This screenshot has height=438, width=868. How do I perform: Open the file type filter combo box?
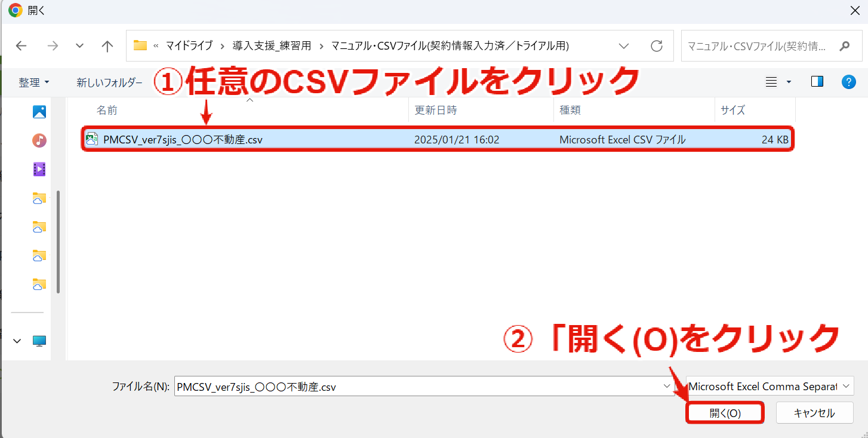coord(770,387)
